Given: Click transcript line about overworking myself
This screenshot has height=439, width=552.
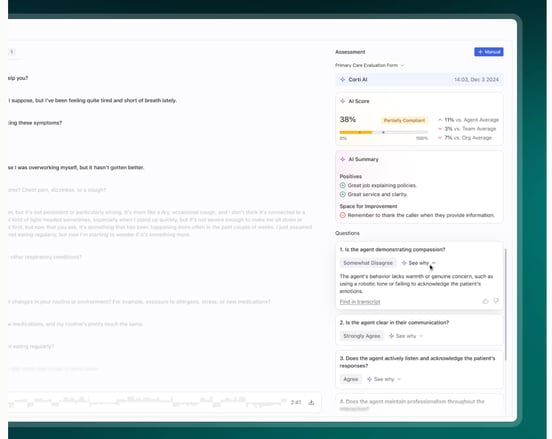Looking at the screenshot, I should point(76,167).
